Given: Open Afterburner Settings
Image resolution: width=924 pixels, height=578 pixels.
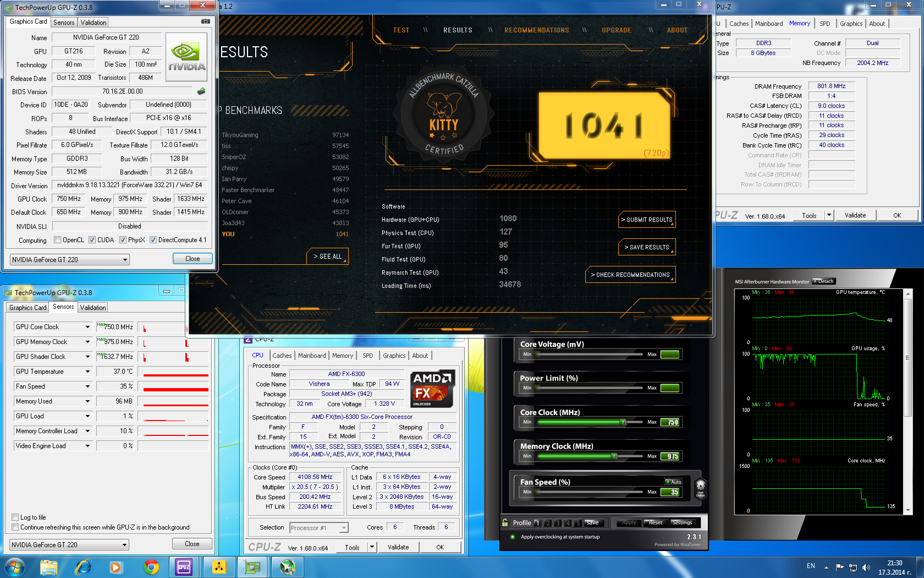Looking at the screenshot, I should (x=682, y=523).
